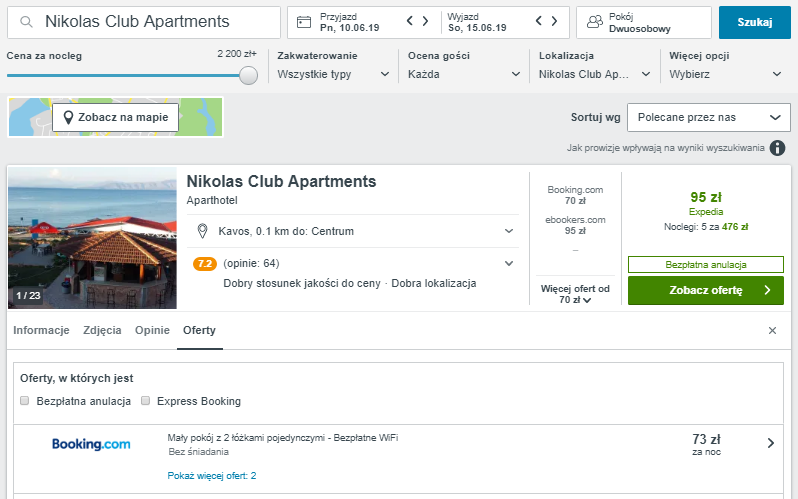The image size is (798, 499).
Task: Click Pokaż więcej ofert: 2 link
Action: [212, 476]
